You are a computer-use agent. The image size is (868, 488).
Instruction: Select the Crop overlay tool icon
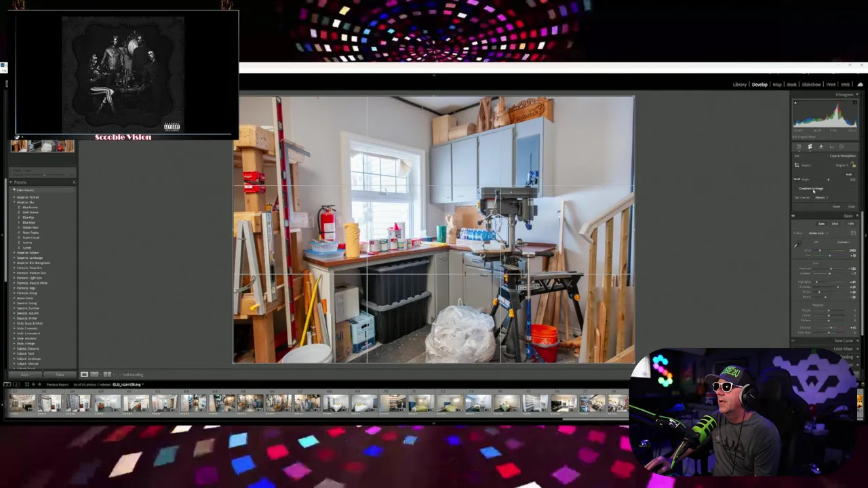[x=810, y=146]
